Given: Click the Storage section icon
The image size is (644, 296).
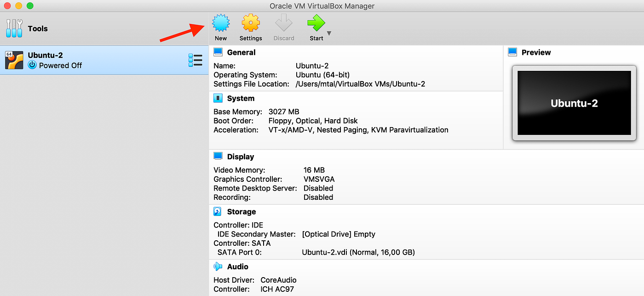Looking at the screenshot, I should (x=217, y=211).
